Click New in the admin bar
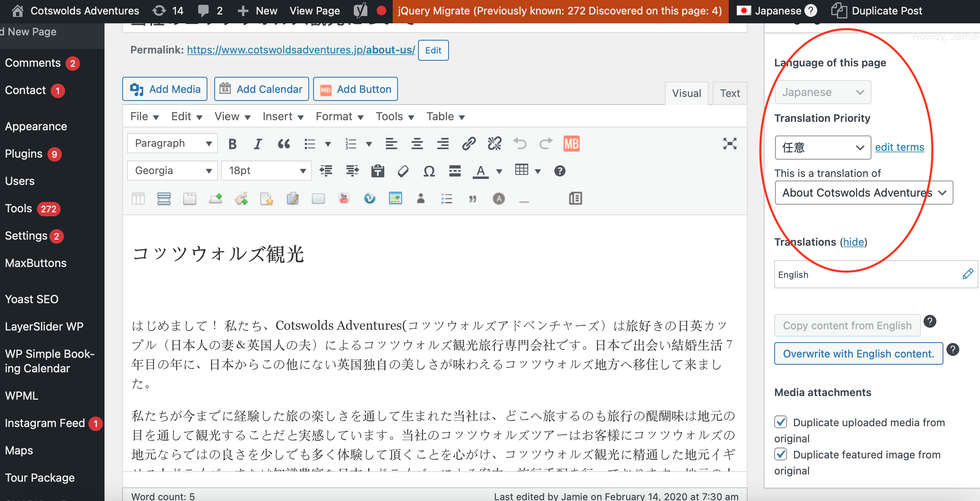Screen dimensions: 980x501 (258, 11)
